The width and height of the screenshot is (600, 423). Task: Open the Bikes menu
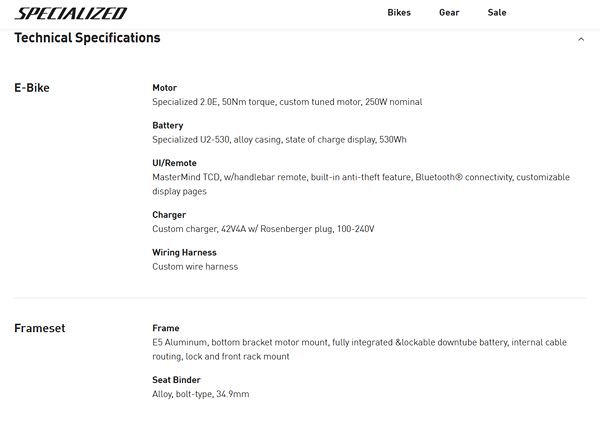coord(398,13)
